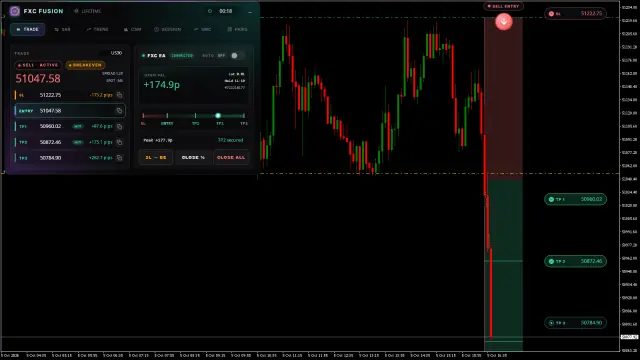This screenshot has height=360, width=640.
Task: Click the TP3 row +262.7 pips value
Action: click(100, 158)
